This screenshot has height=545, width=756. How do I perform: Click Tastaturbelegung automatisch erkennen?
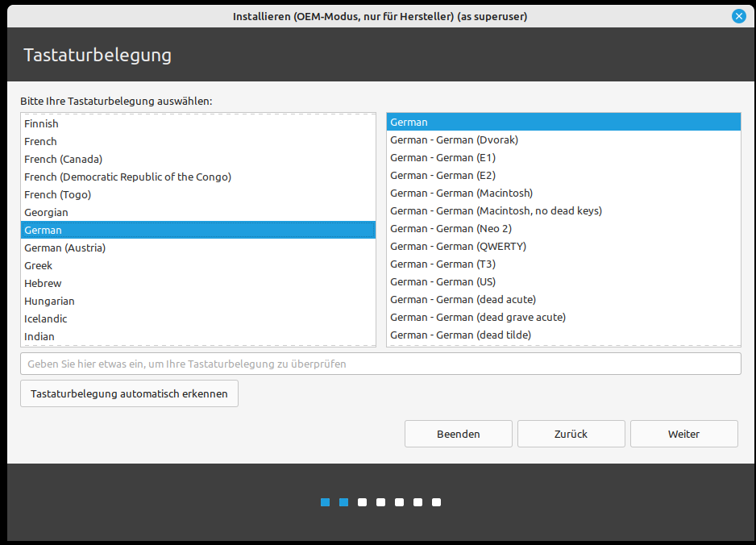[129, 394]
